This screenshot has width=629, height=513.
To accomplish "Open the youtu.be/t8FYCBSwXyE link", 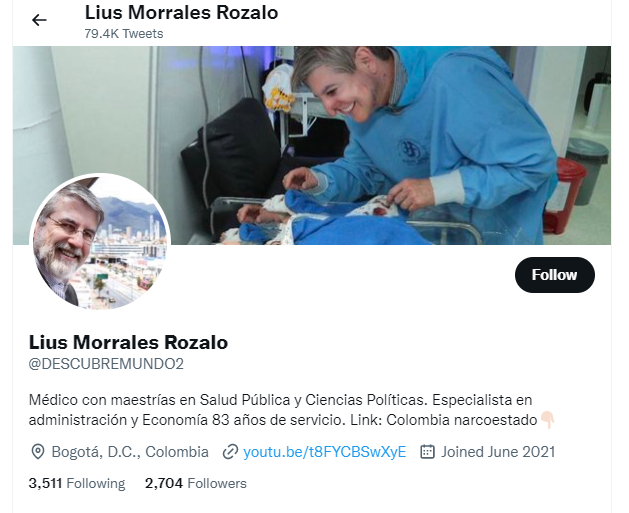I will (325, 452).
